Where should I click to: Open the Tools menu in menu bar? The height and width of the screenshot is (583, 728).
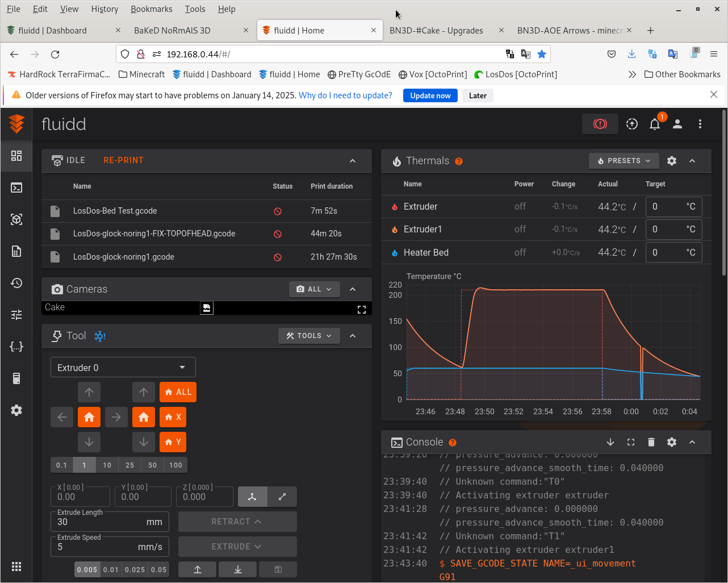pyautogui.click(x=195, y=9)
